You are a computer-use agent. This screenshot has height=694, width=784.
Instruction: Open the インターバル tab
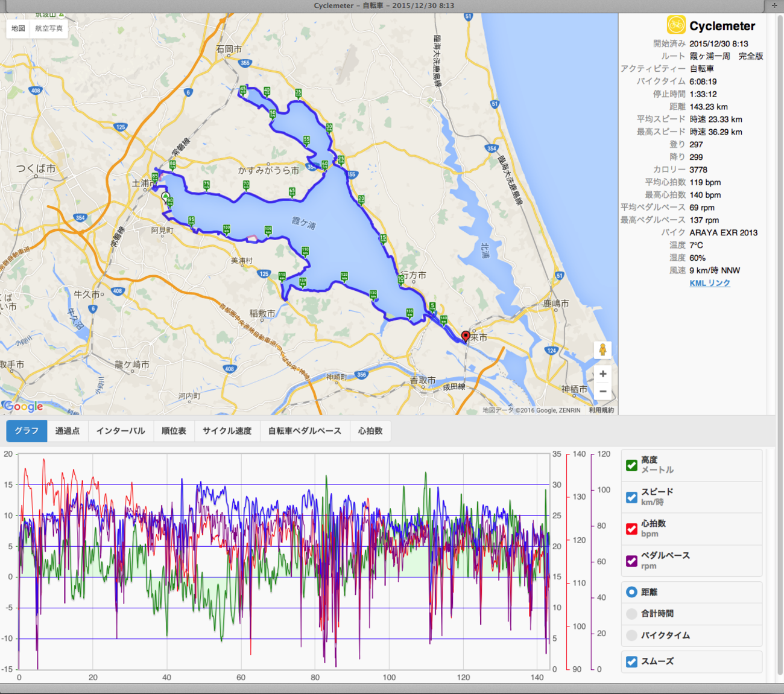(121, 431)
